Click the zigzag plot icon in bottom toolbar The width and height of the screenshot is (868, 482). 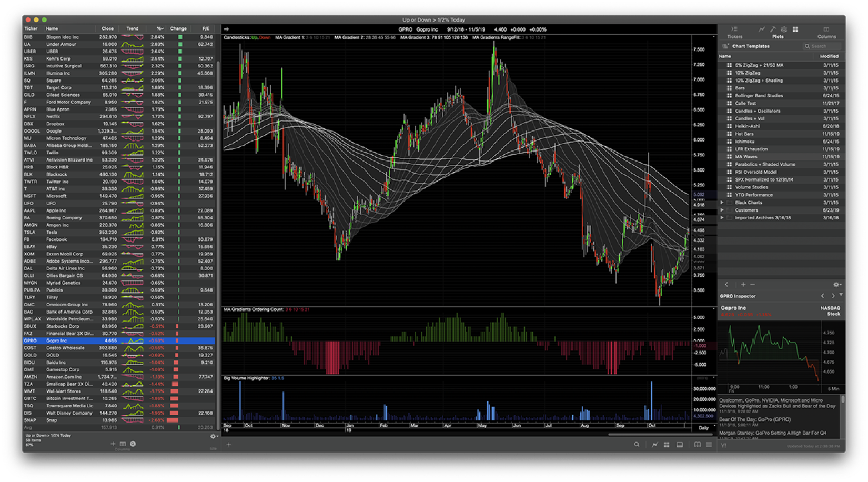point(654,445)
